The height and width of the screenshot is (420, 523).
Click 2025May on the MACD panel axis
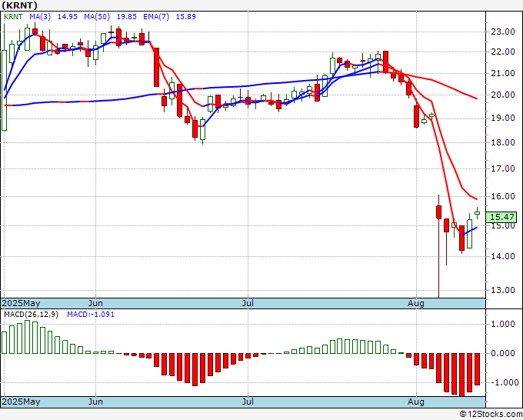[21, 402]
